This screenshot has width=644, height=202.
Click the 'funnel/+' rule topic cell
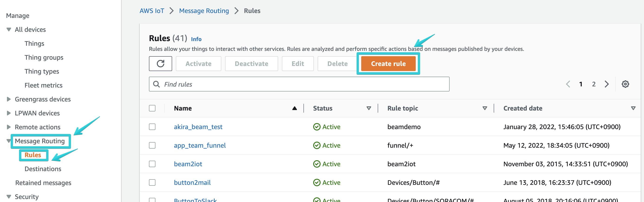(x=400, y=145)
